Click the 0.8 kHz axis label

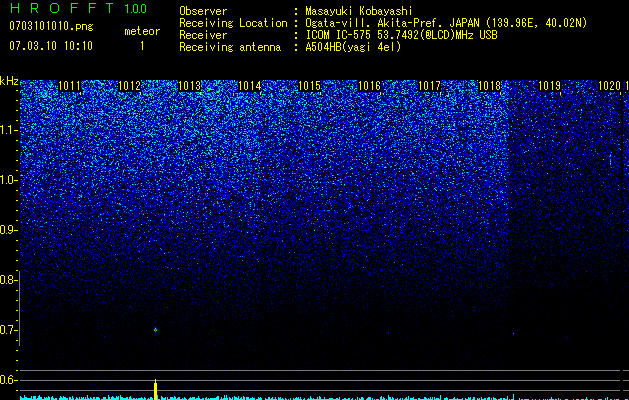[x=9, y=280]
